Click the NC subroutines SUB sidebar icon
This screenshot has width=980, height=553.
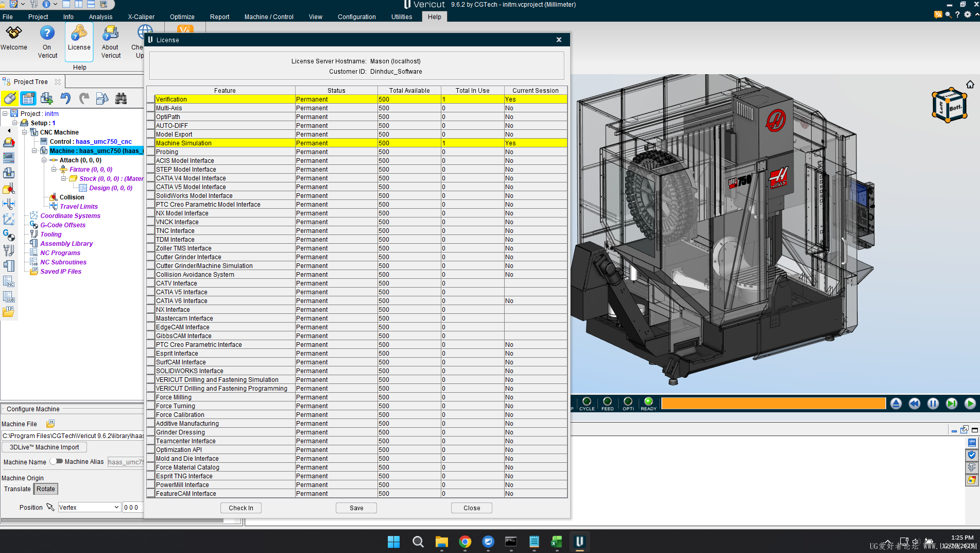(9, 297)
